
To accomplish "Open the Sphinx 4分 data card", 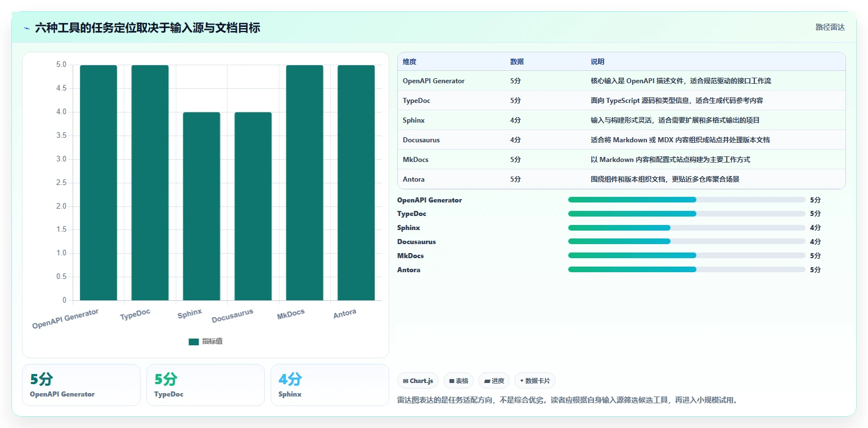I will 330,385.
